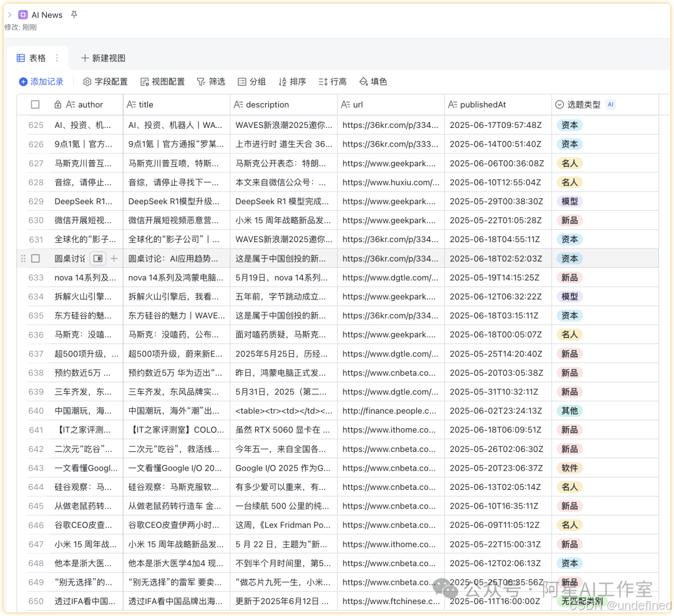674x616 pixels.
Task: Select row number 625
Action: pos(36,125)
